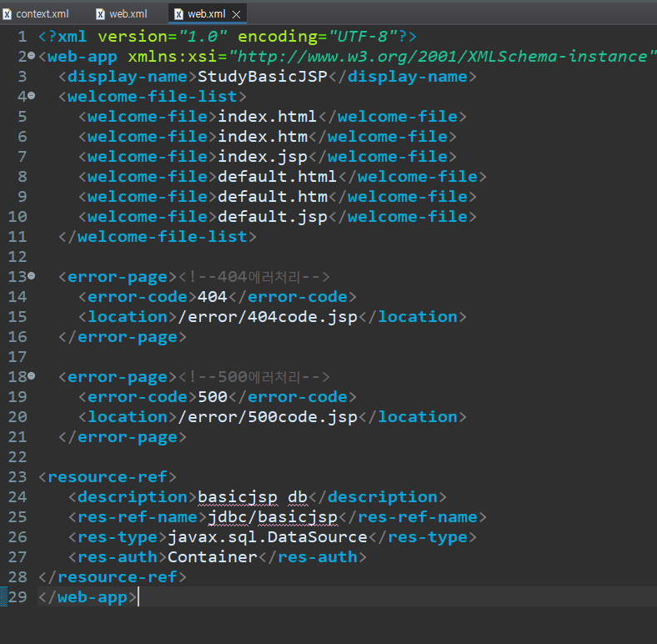Click the opening resource-ref tag
Screen dimensions: 657x644
click(108, 477)
